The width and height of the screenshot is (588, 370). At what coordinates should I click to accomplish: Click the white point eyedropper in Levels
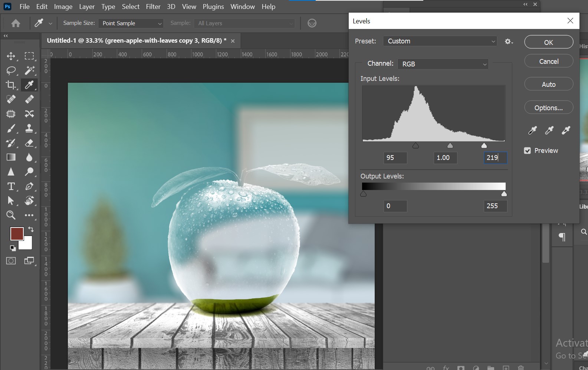click(x=566, y=130)
